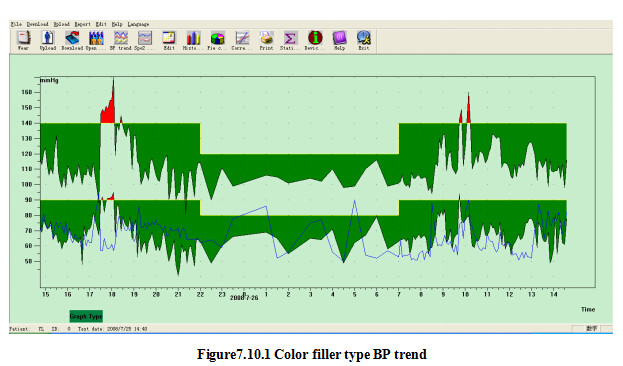This screenshot has height=366, width=623.
Task: Click the 7 hour tick label
Action: 399,294
